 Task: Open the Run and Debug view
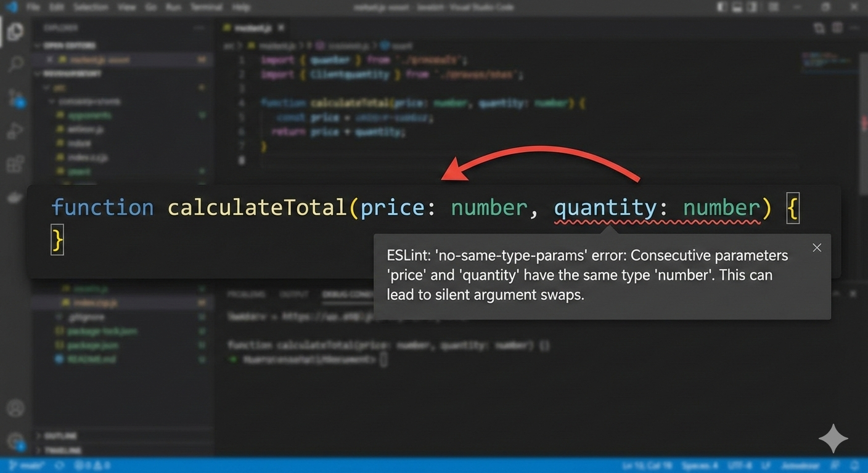click(15, 131)
